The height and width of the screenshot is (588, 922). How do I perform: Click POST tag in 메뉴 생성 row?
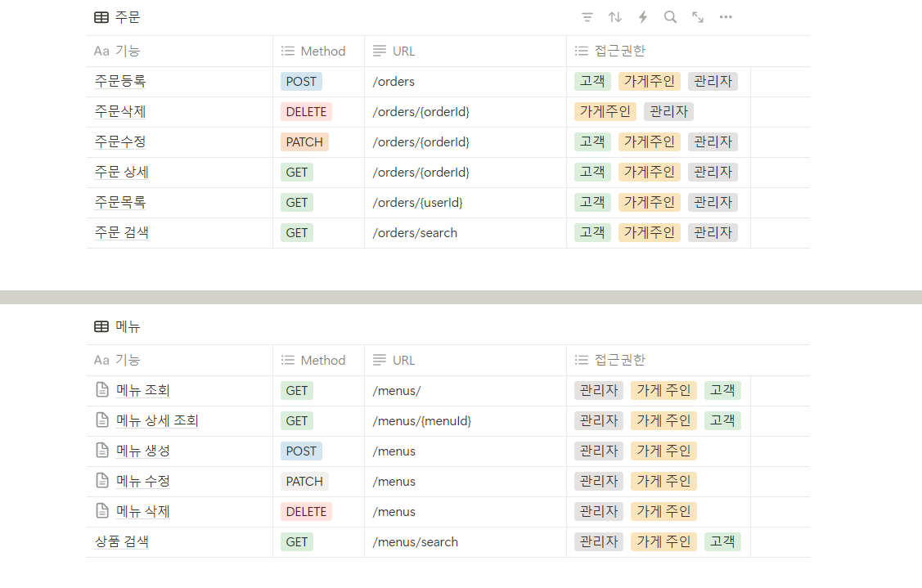click(301, 451)
